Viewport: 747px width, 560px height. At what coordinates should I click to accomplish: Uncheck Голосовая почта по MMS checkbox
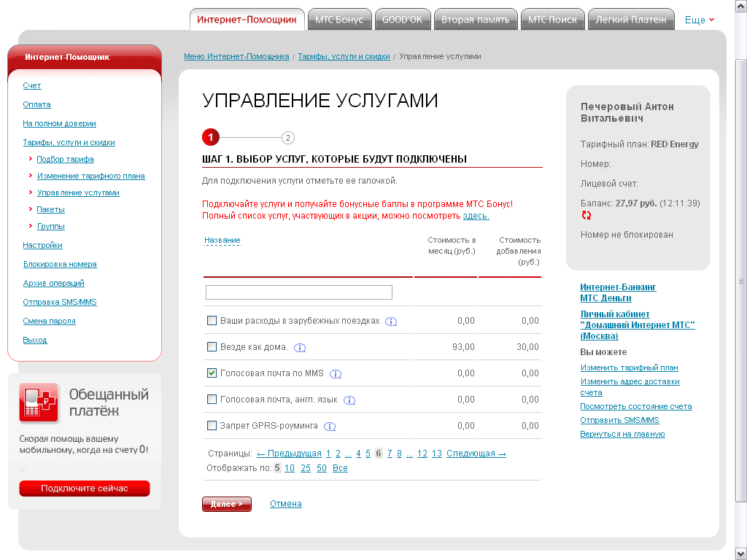click(x=212, y=373)
